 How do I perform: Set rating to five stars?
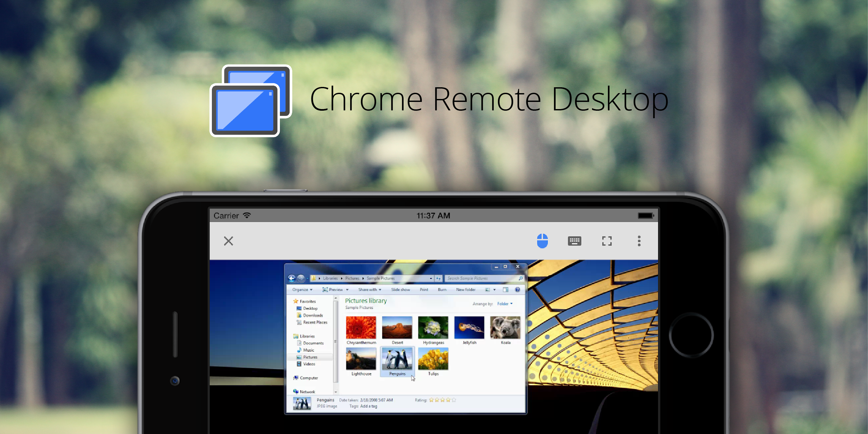click(x=454, y=400)
